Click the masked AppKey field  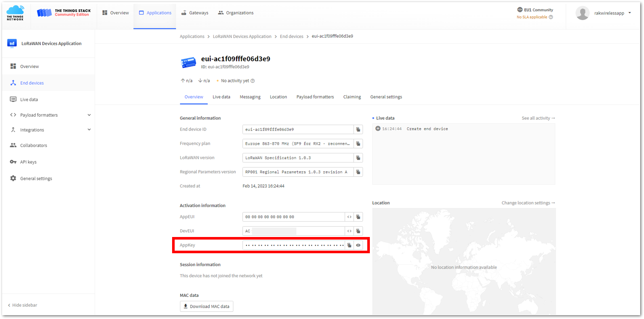click(x=294, y=245)
